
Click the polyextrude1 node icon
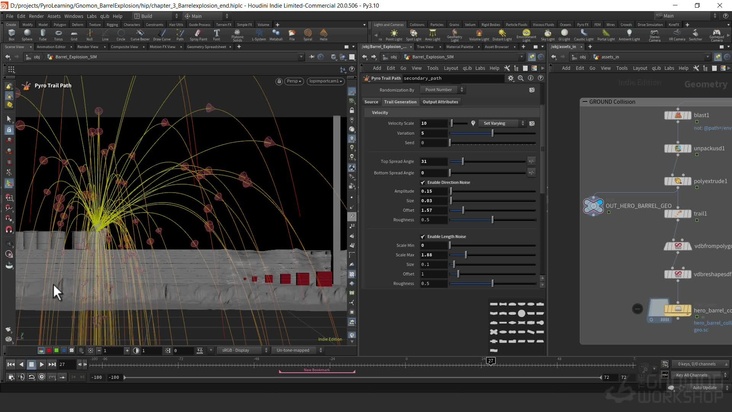tap(678, 181)
